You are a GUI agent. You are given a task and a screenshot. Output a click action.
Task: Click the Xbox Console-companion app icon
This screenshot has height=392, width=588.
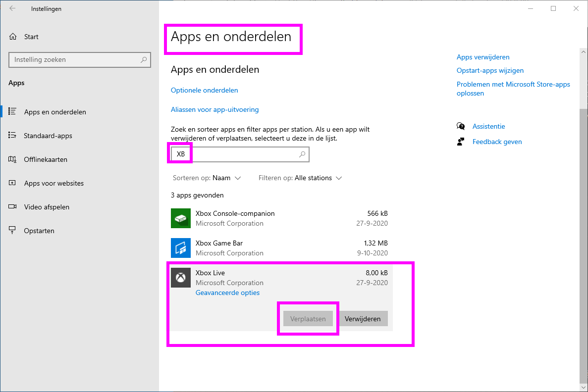pyautogui.click(x=181, y=218)
